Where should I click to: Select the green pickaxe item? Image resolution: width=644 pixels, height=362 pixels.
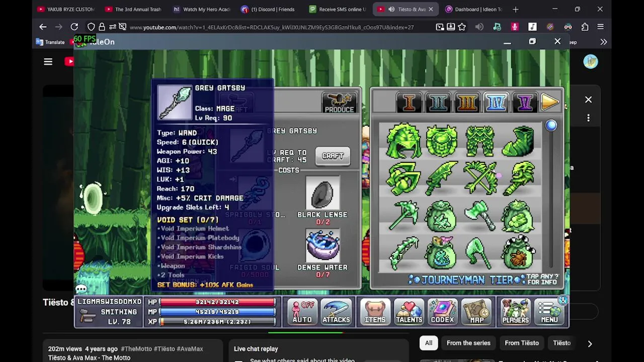click(403, 216)
